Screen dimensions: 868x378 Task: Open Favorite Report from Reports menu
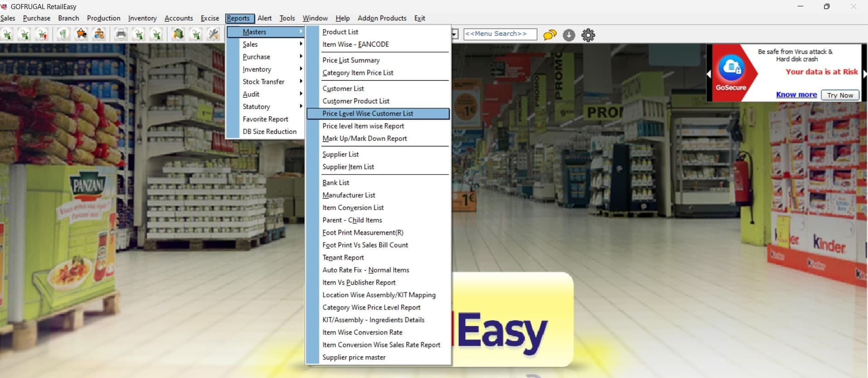[265, 119]
